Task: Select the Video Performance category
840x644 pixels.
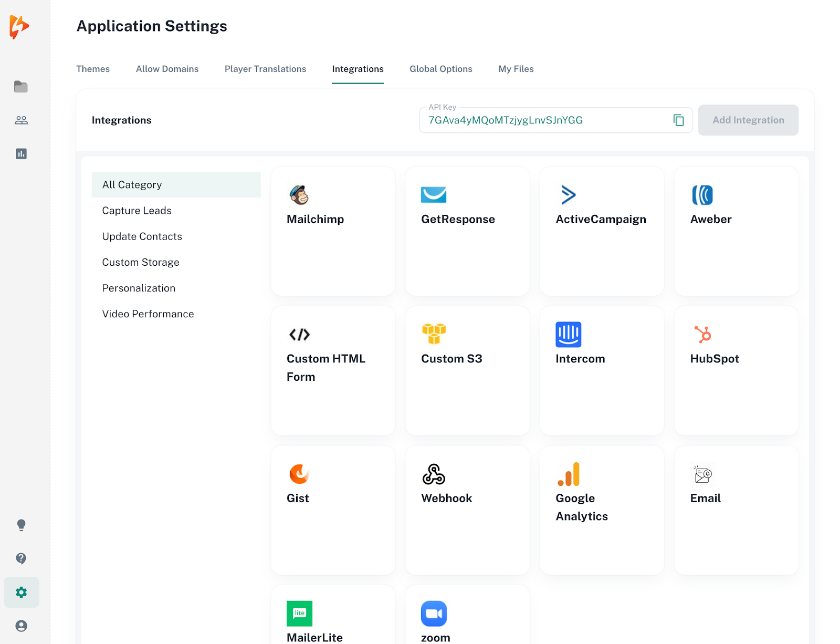Action: 148,314
